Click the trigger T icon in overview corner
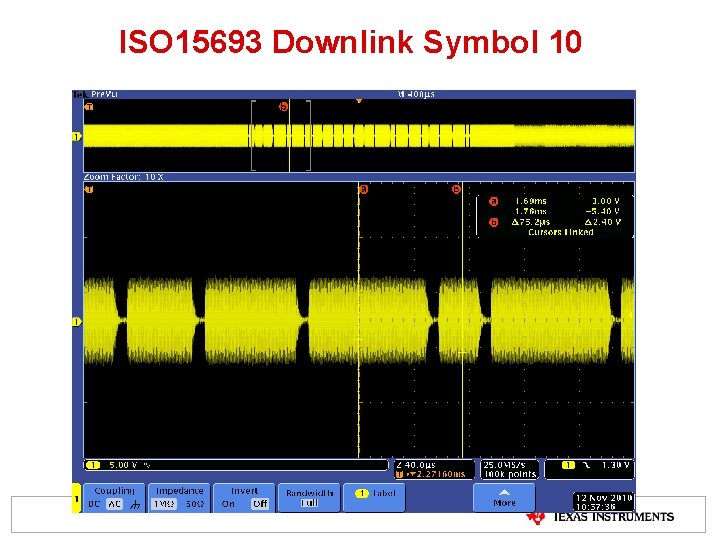Image resolution: width=720 pixels, height=540 pixels. (x=89, y=107)
